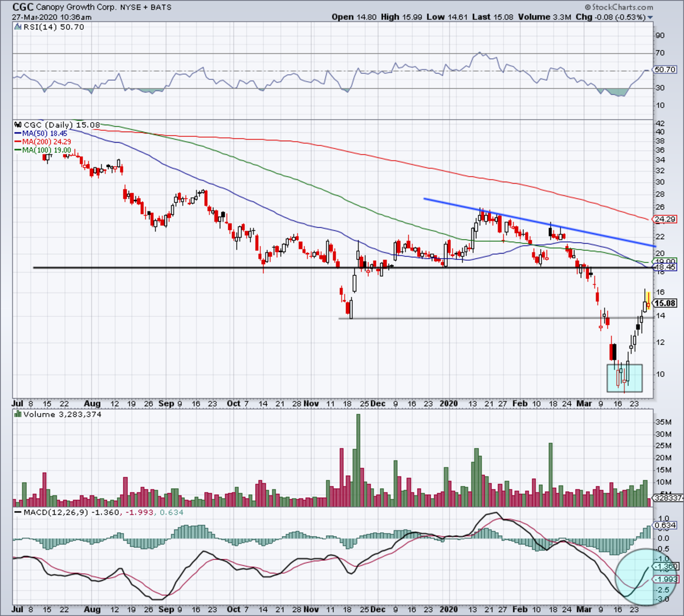
Task: Click the red 24.29 price-axis tag
Action: click(664, 219)
